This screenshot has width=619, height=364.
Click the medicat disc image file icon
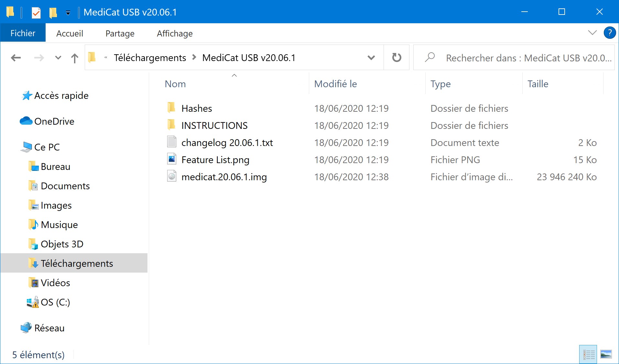172,176
